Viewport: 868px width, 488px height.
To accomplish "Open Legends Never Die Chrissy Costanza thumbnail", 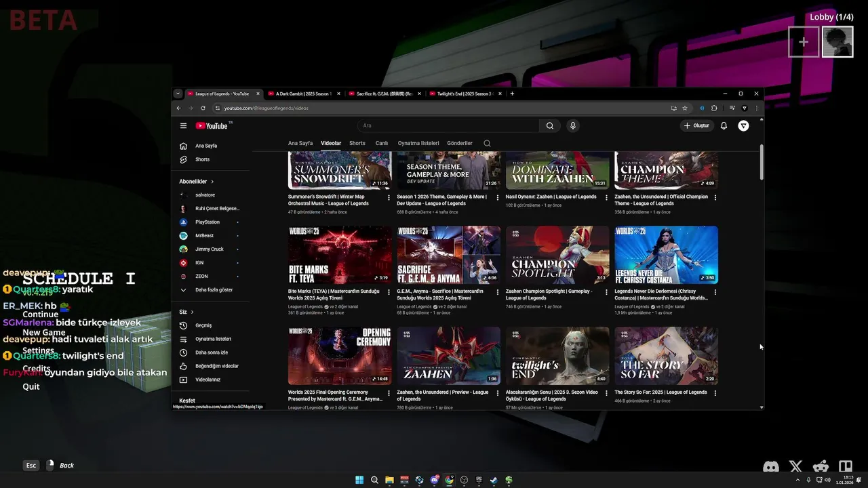I will (667, 255).
